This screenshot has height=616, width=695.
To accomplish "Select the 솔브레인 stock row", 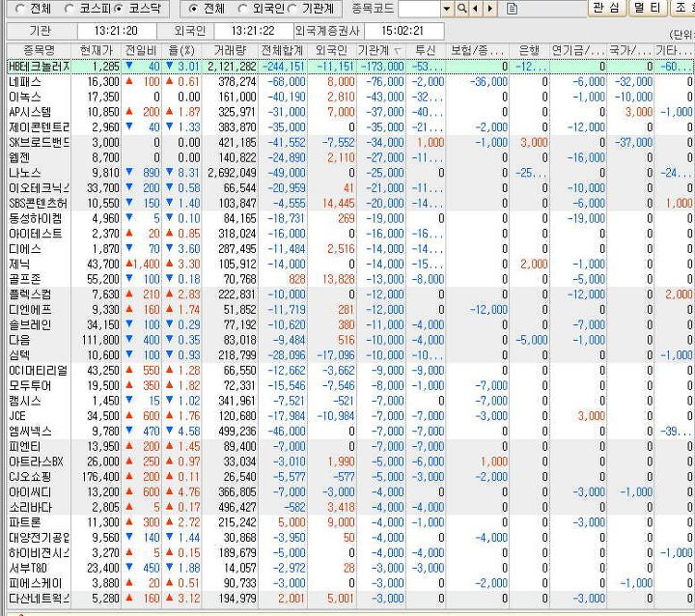I will 350,325.
